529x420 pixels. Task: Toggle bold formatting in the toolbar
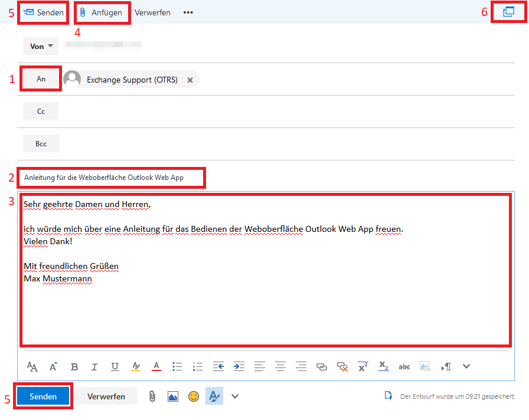coord(74,366)
